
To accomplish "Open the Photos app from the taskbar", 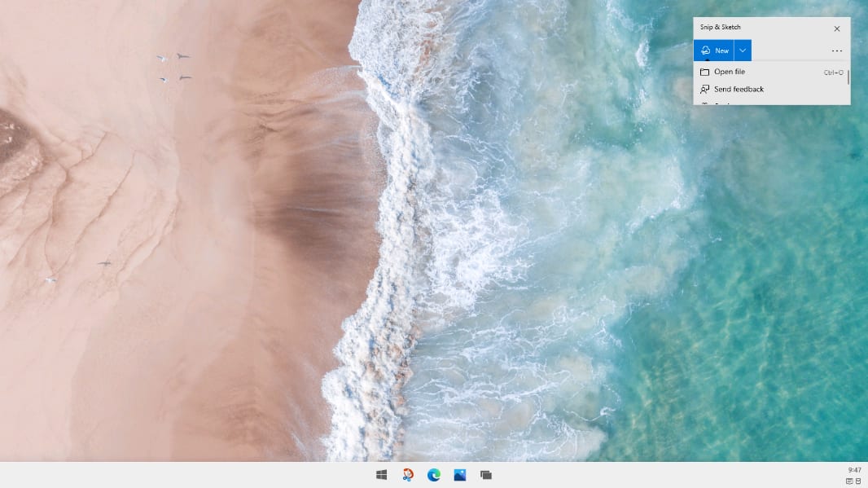I will [x=460, y=475].
